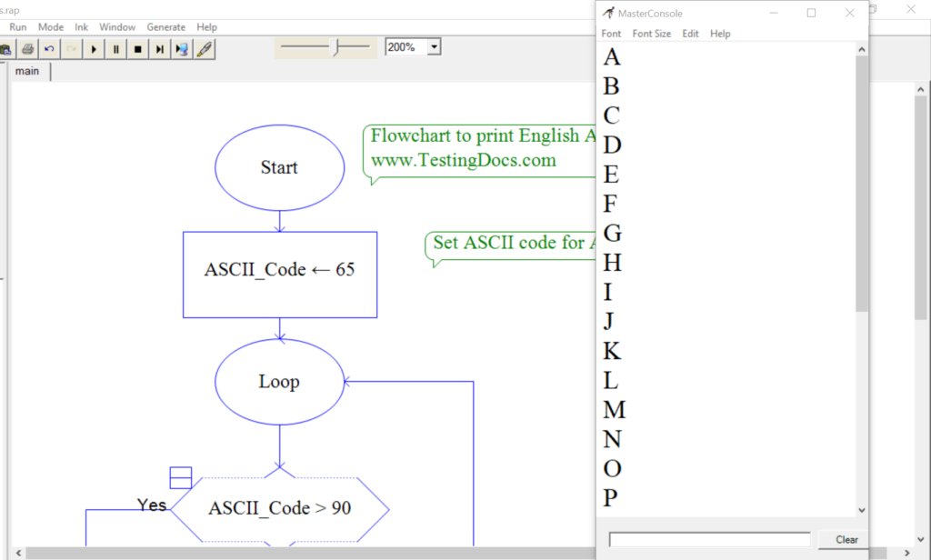Run the flowchart with the Play icon

point(94,48)
